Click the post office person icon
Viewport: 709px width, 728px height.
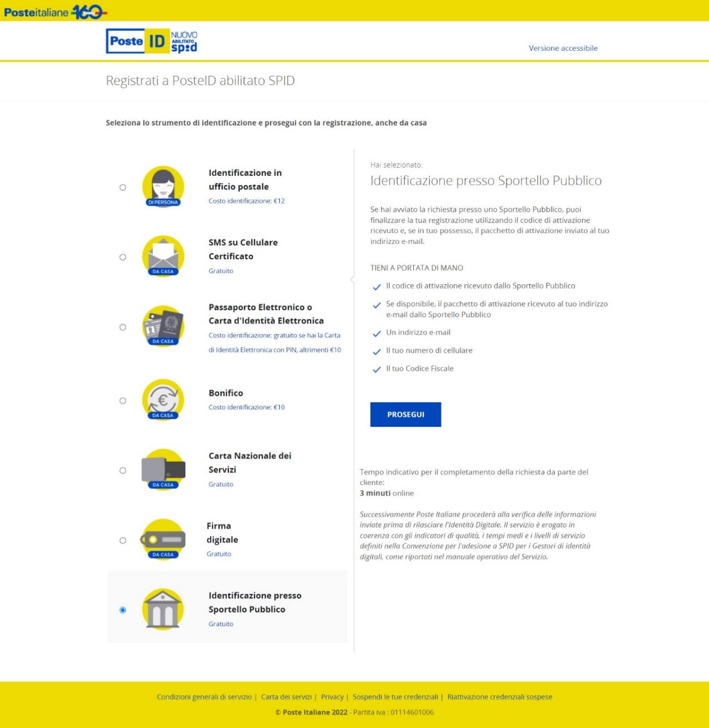163,187
